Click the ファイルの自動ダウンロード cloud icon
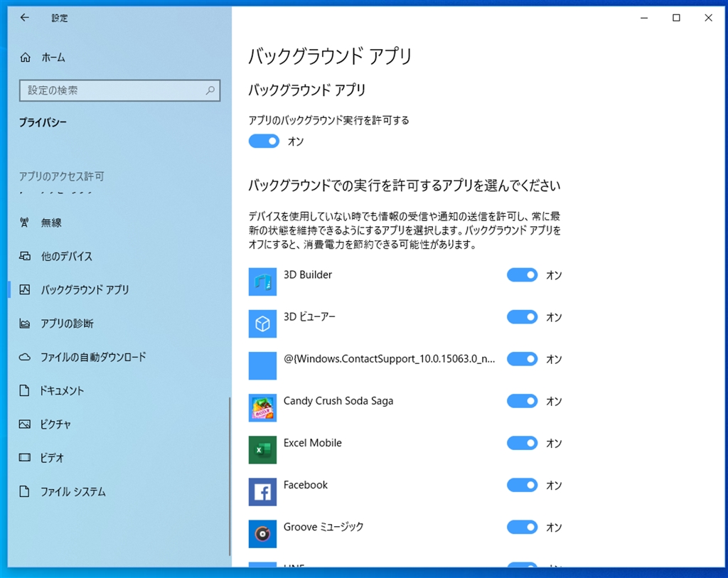The image size is (728, 578). [x=25, y=357]
